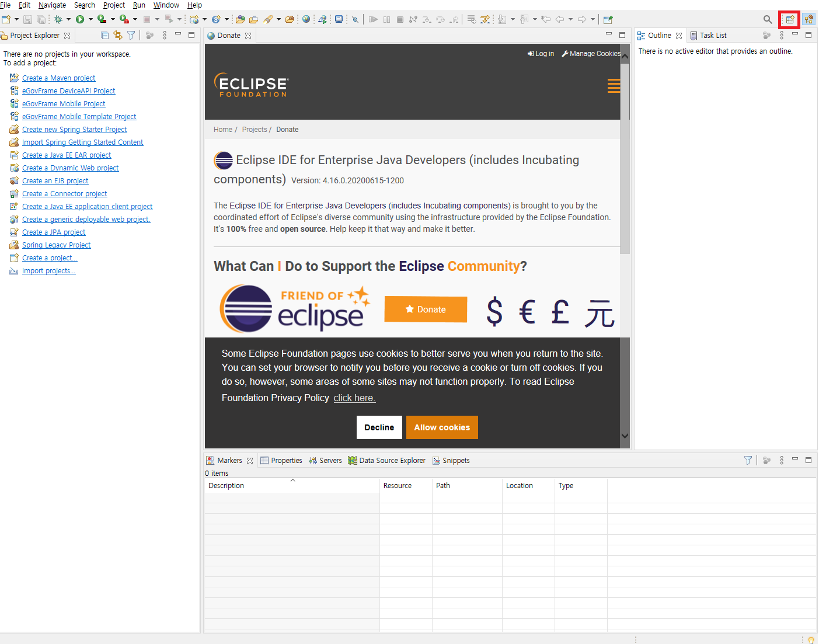Click the Forward navigation arrow icon
Screen dimensions: 819x644
click(581, 19)
